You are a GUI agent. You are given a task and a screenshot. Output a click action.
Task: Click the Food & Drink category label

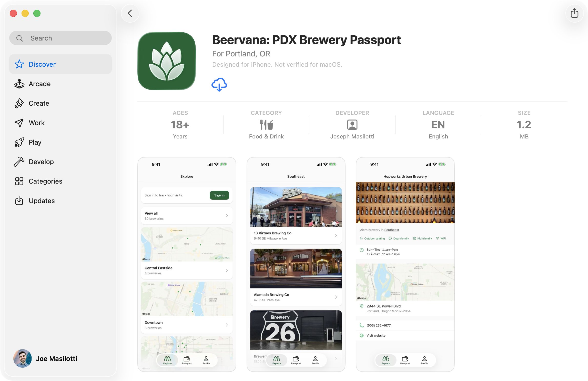coord(266,137)
